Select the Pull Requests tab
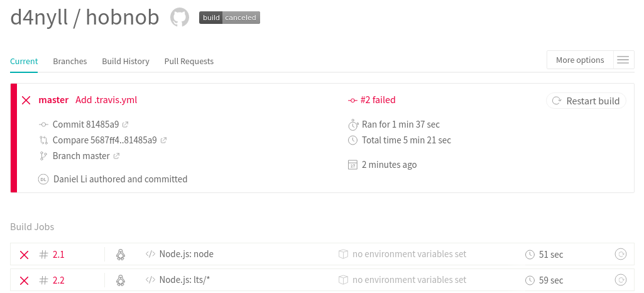Screen dimensions: 644x293 (x=189, y=62)
